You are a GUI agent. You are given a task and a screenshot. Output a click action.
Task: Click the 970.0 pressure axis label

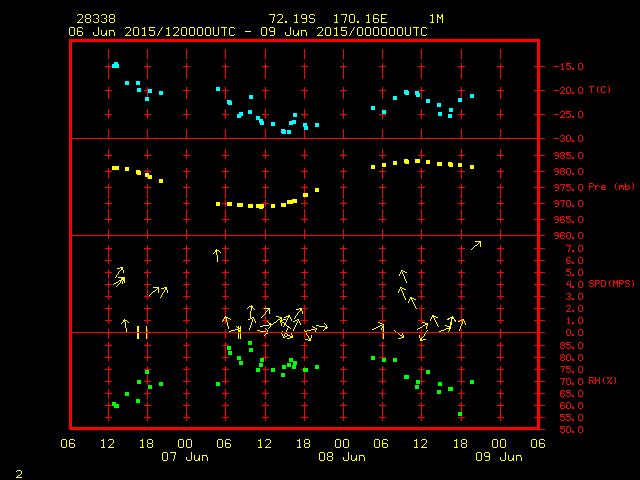[x=569, y=203]
